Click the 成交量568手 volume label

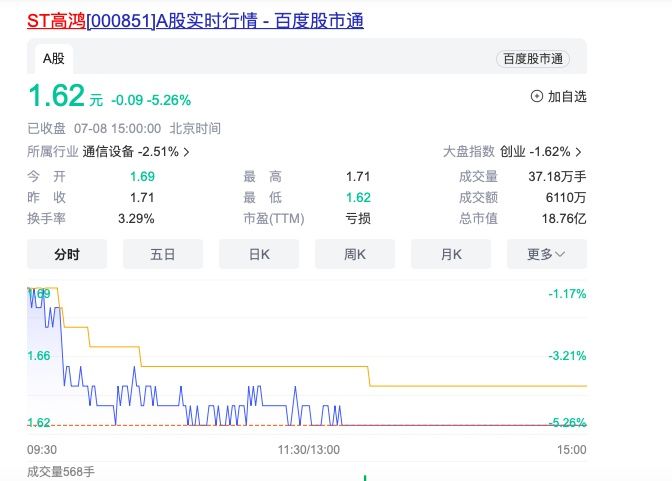[61, 472]
